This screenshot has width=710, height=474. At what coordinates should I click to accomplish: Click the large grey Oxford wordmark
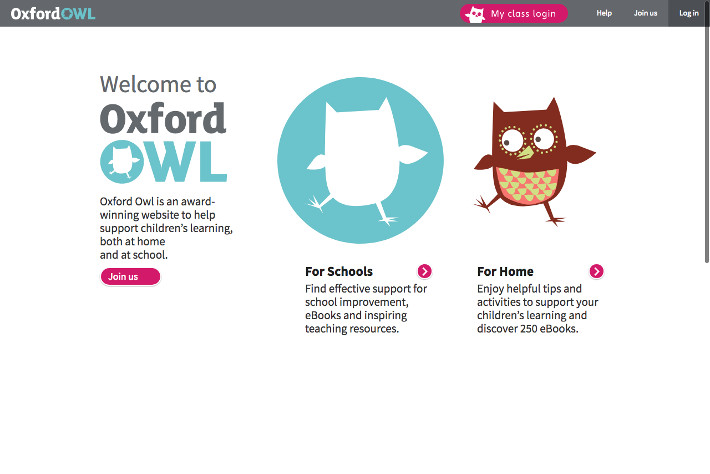point(163,118)
